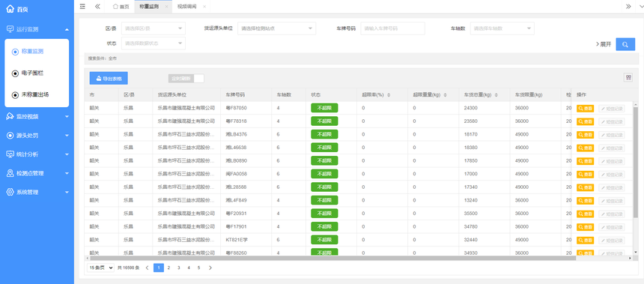Switch to the 称重监测 tab
Image resolution: width=644 pixels, height=284 pixels.
149,7
